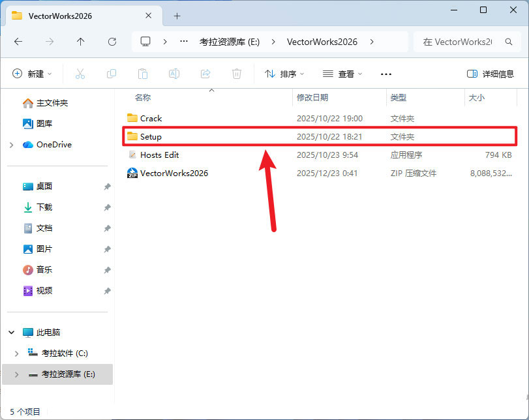Image resolution: width=529 pixels, height=420 pixels.
Task: Expand the OneDrive tree node
Action: [x=12, y=145]
